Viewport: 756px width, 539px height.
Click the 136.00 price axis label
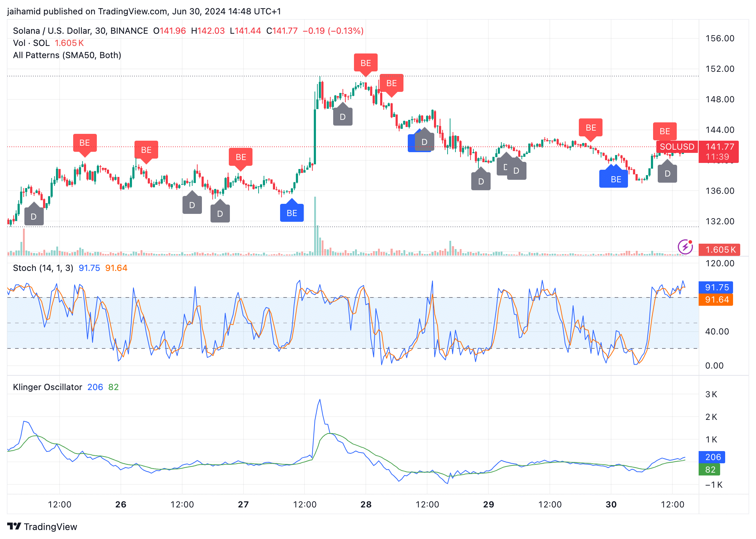point(720,191)
